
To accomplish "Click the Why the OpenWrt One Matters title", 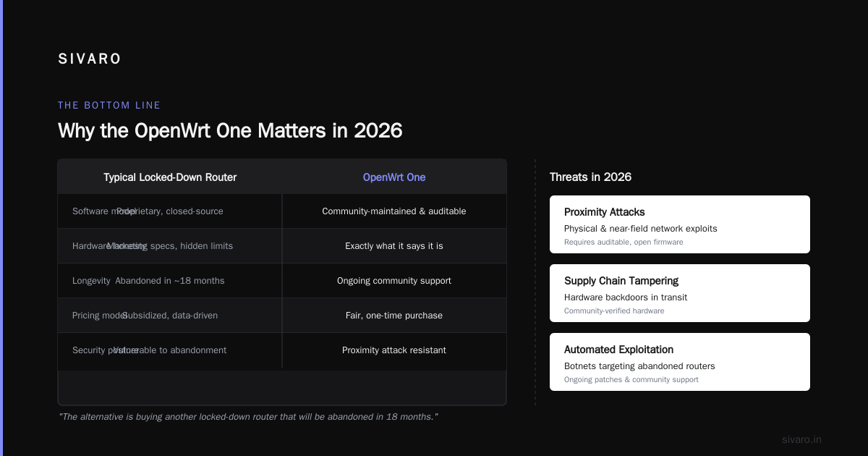I will click(x=230, y=131).
